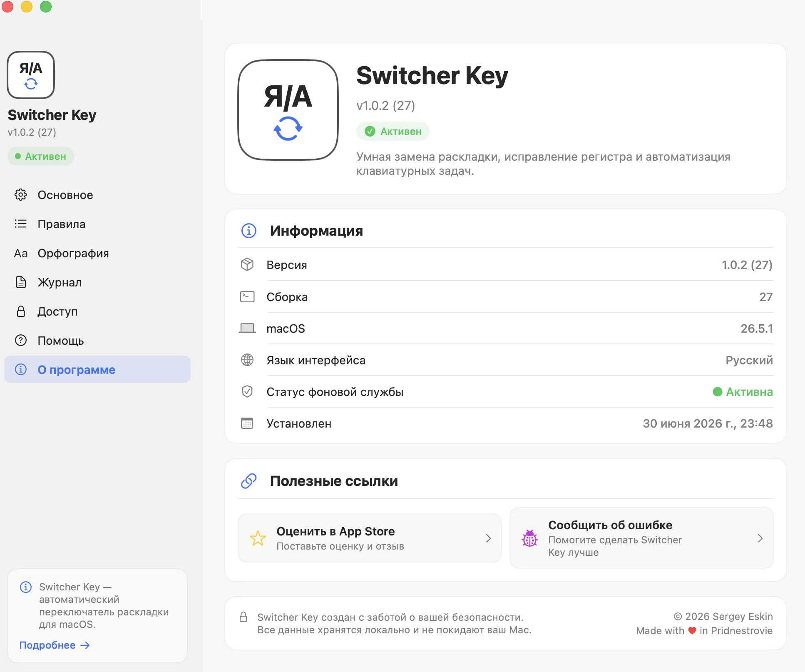Image resolution: width=805 pixels, height=672 pixels.
Task: Click the gear icon beside Основное
Action: pos(21,195)
